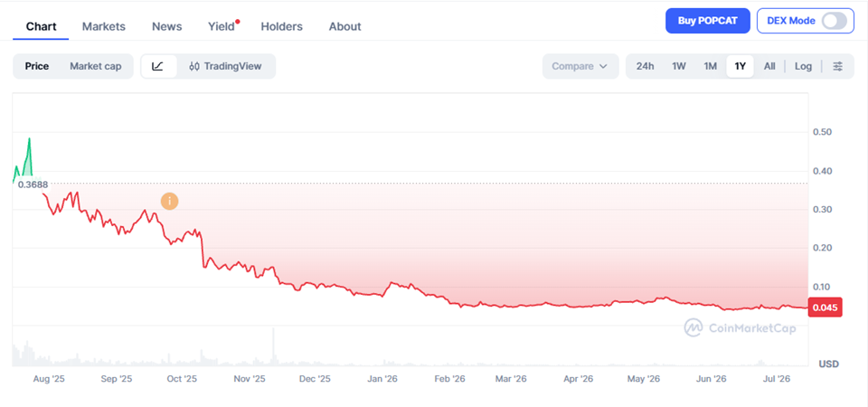
Task: Toggle DEX Mode switch
Action: tap(834, 21)
